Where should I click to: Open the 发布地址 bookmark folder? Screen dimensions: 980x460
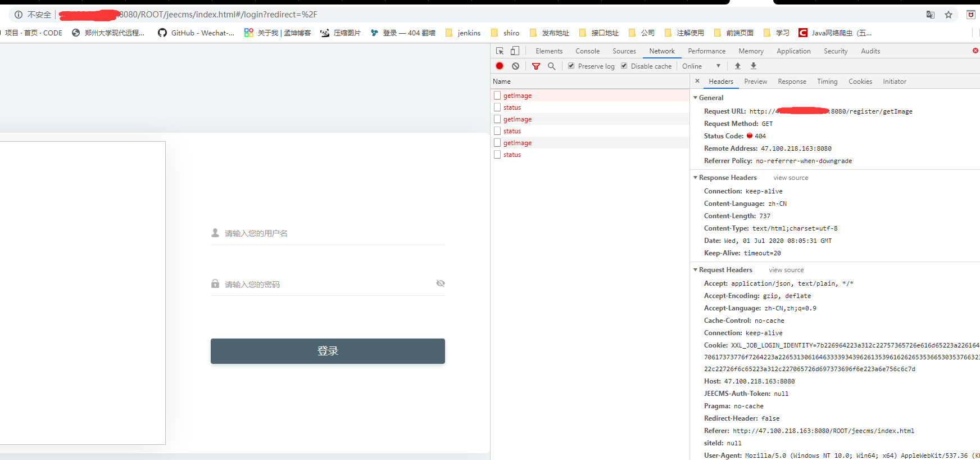(x=550, y=33)
